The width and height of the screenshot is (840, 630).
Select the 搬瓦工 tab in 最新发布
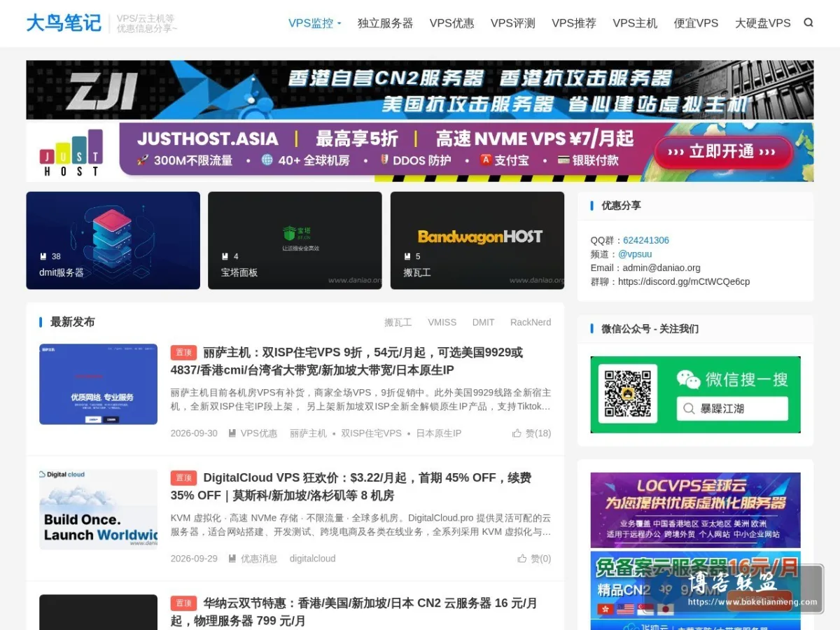tap(398, 322)
